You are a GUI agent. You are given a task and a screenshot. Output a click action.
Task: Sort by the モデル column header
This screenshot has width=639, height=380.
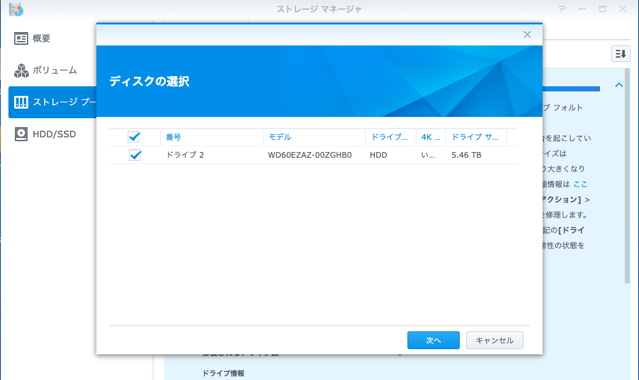pos(314,137)
